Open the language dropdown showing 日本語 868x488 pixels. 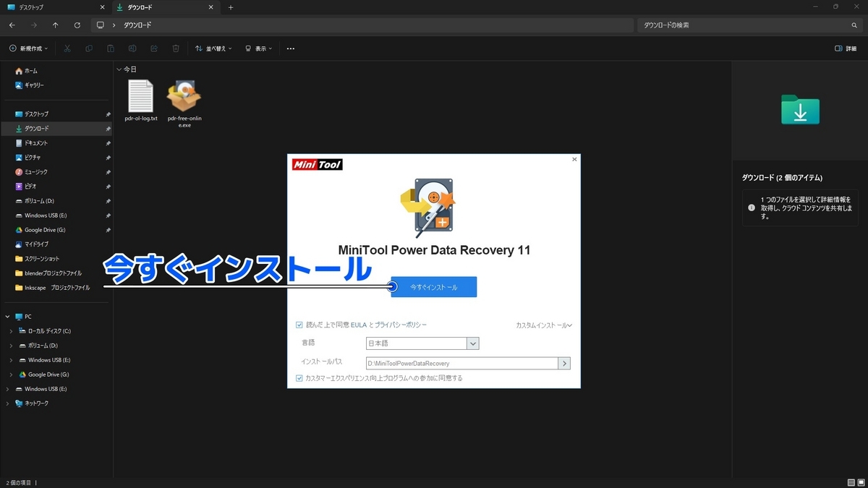pos(473,343)
